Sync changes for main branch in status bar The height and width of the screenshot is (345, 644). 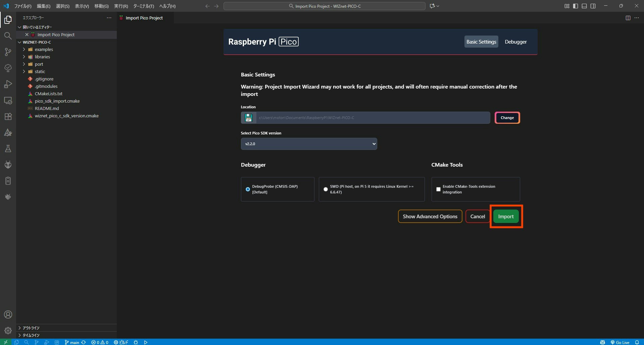pos(84,342)
